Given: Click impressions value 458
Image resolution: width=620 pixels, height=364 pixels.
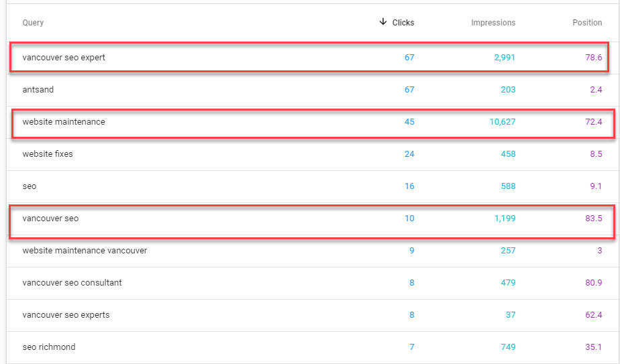Looking at the screenshot, I should tap(508, 154).
